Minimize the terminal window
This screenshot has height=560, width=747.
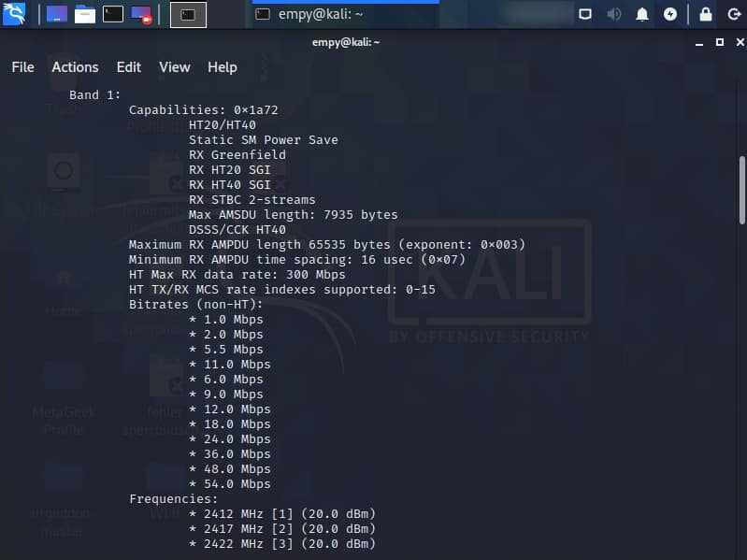pyautogui.click(x=700, y=42)
